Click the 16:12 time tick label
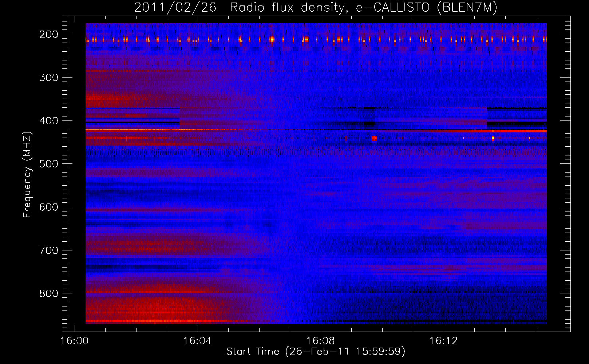The image size is (589, 364). tap(444, 341)
